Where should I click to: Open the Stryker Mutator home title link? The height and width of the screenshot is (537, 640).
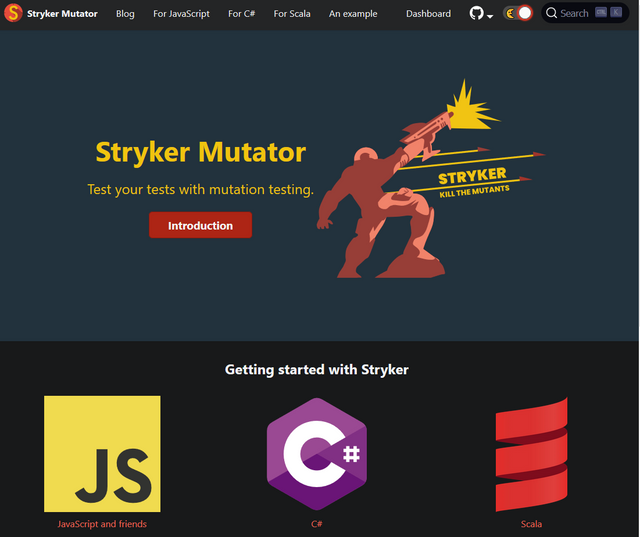click(62, 14)
